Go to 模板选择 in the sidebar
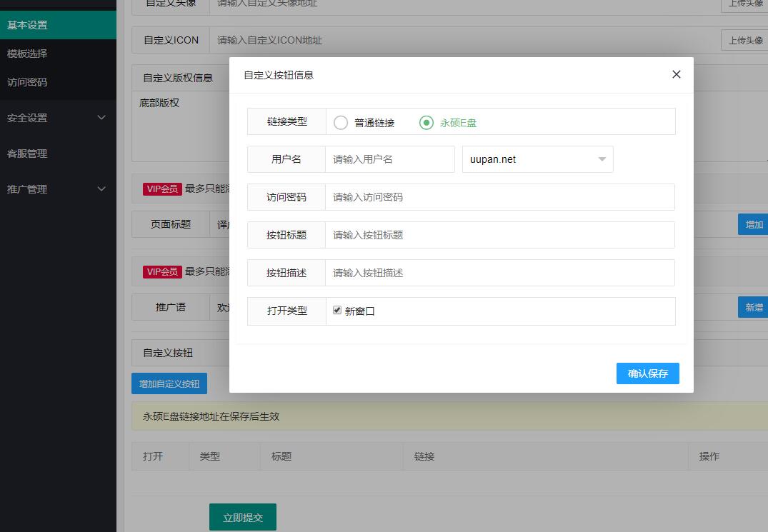Viewport: 768px width, 532px height. click(x=57, y=54)
